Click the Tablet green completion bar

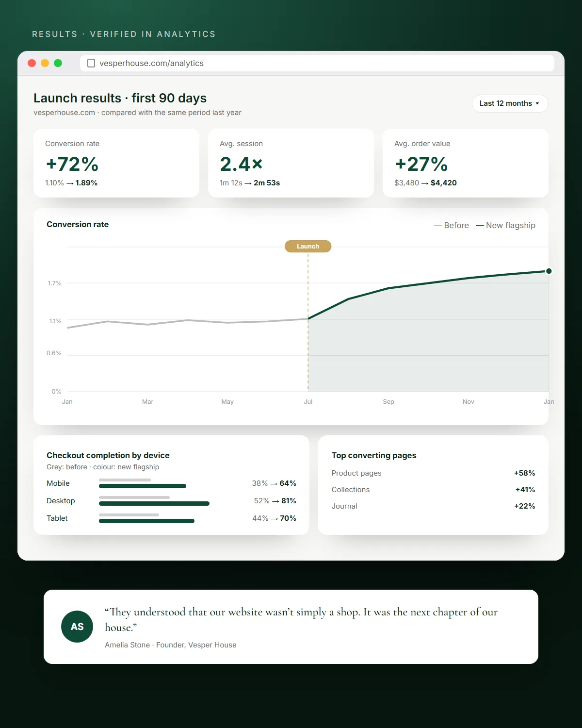pos(146,521)
